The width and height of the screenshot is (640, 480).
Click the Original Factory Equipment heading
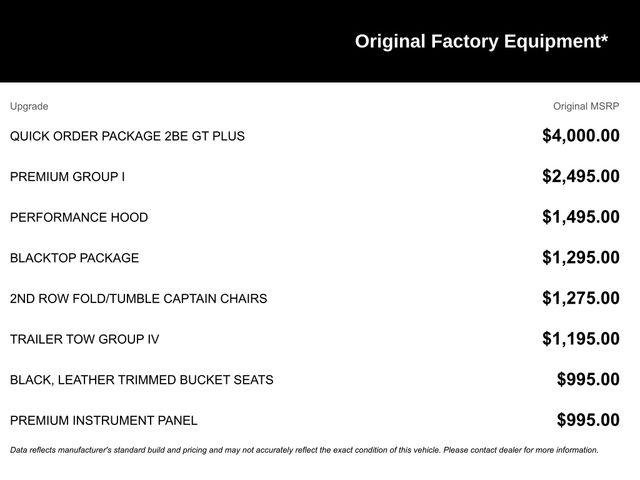pos(481,41)
